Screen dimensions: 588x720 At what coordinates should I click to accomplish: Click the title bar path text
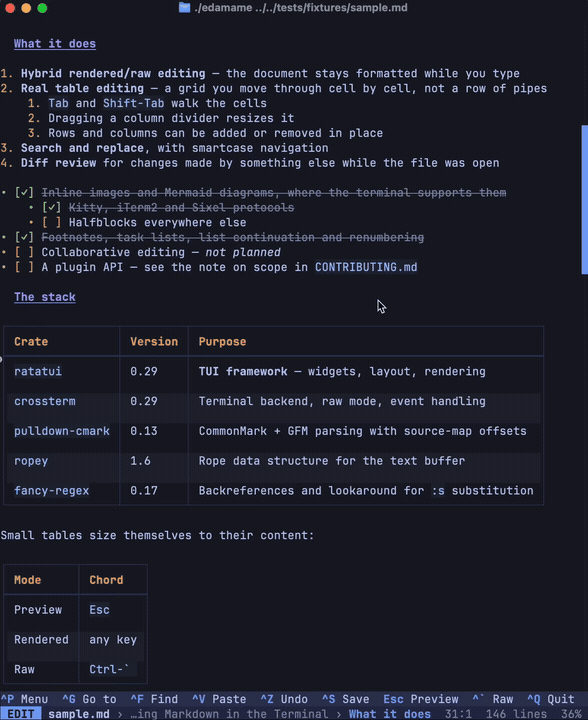pos(301,7)
